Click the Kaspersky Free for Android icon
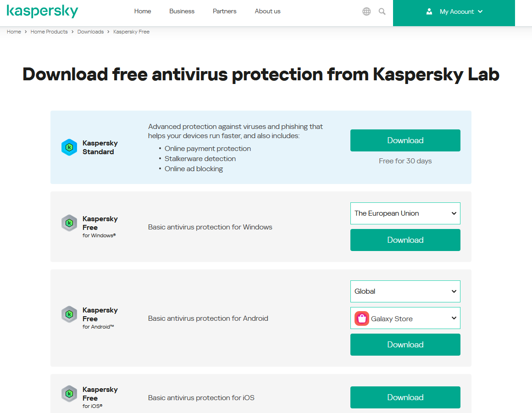 pos(69,314)
